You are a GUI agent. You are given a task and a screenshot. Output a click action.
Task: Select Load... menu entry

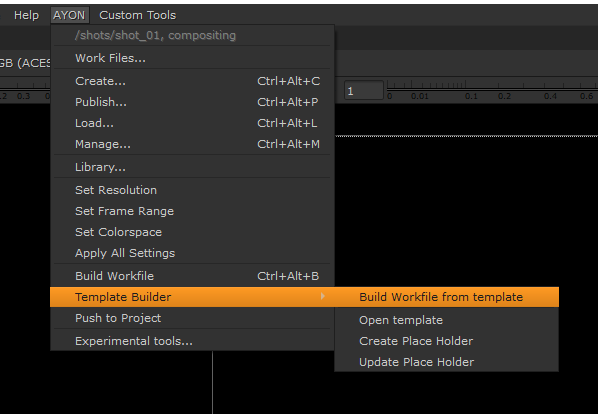192,123
